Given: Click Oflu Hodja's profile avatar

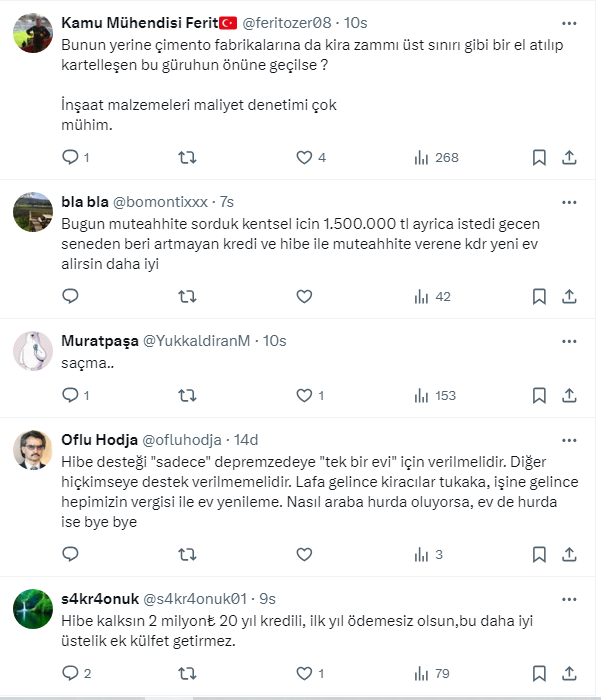Looking at the screenshot, I should [x=33, y=452].
